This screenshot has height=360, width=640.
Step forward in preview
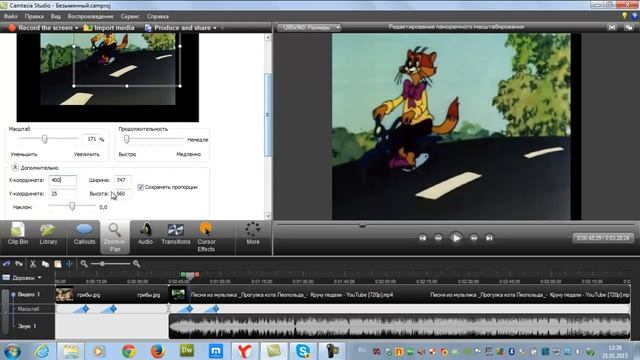pyautogui.click(x=474, y=238)
